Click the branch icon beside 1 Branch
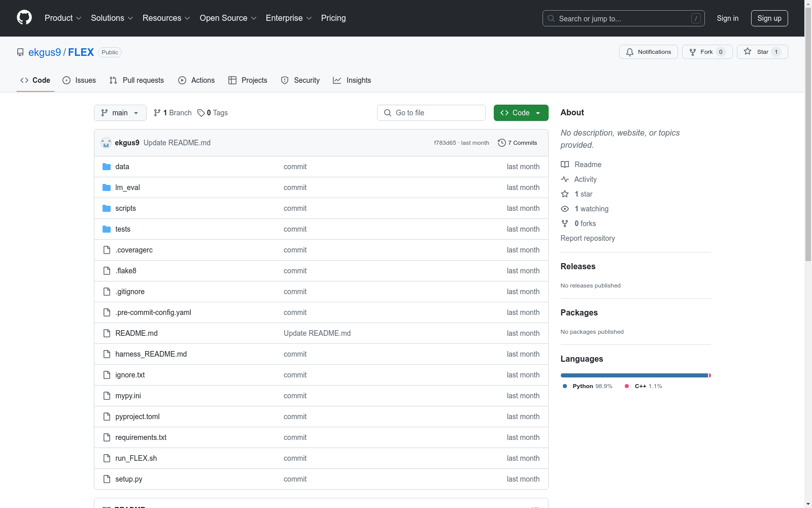812x508 pixels. [x=157, y=113]
